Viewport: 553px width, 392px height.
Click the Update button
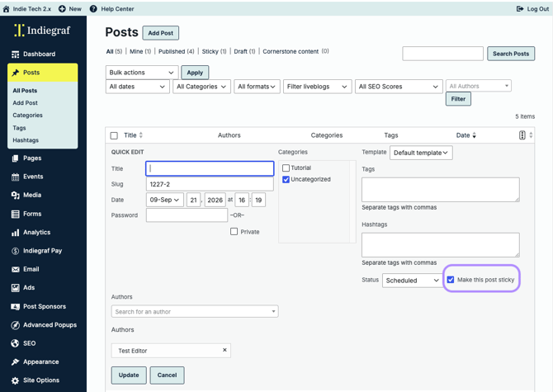129,375
